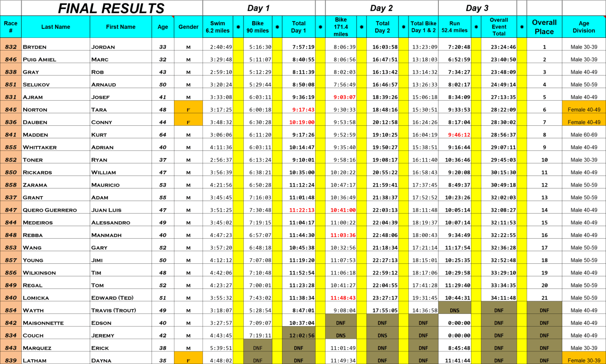The image size is (606, 364).
Task: Click the Age Division column header
Action: [584, 27]
